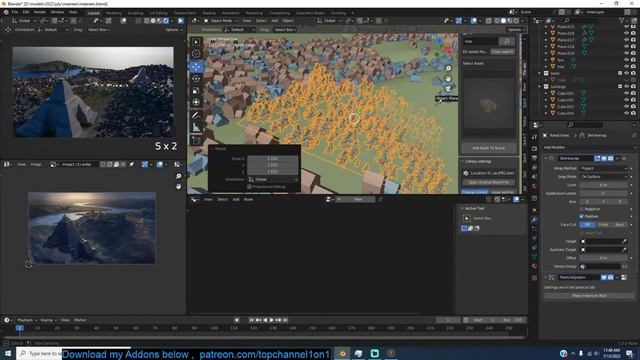
Task: Open the Wrap Method Project dropdown
Action: click(603, 168)
